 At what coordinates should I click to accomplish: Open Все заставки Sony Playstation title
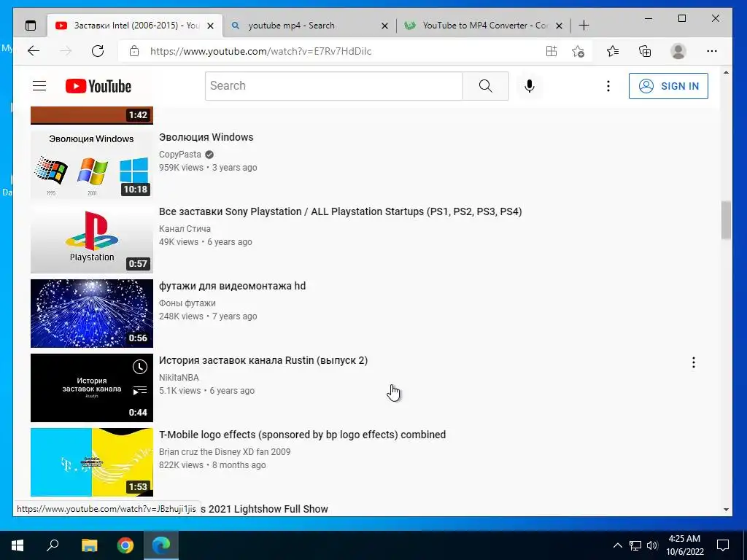(x=340, y=211)
